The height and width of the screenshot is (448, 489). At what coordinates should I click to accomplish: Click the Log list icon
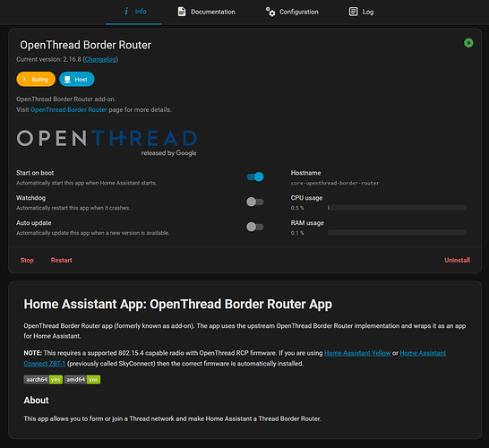pos(354,12)
